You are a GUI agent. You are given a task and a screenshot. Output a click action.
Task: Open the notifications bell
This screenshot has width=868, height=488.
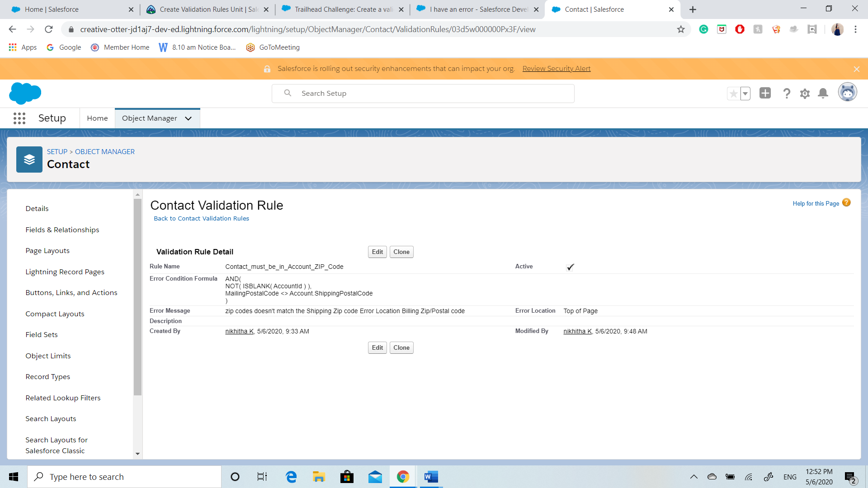coord(823,94)
